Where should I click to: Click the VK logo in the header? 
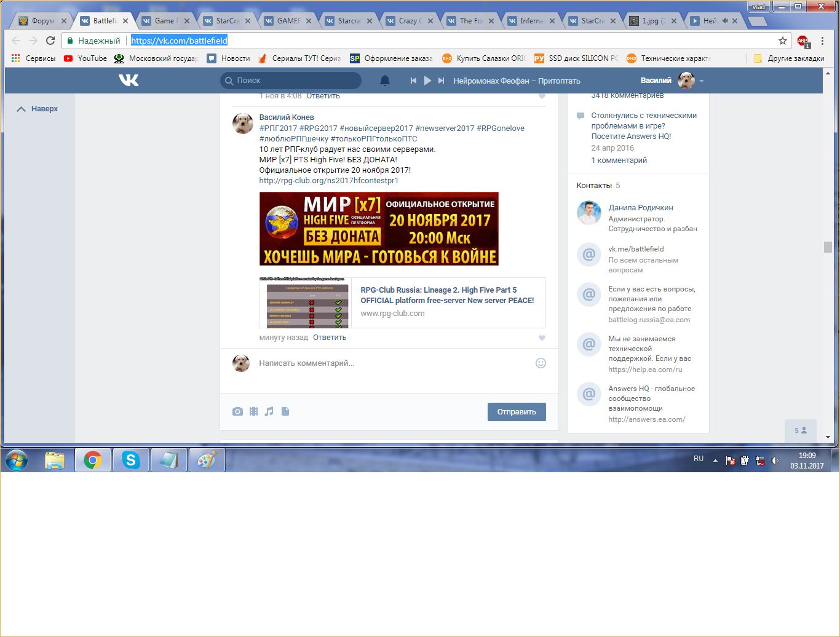129,81
